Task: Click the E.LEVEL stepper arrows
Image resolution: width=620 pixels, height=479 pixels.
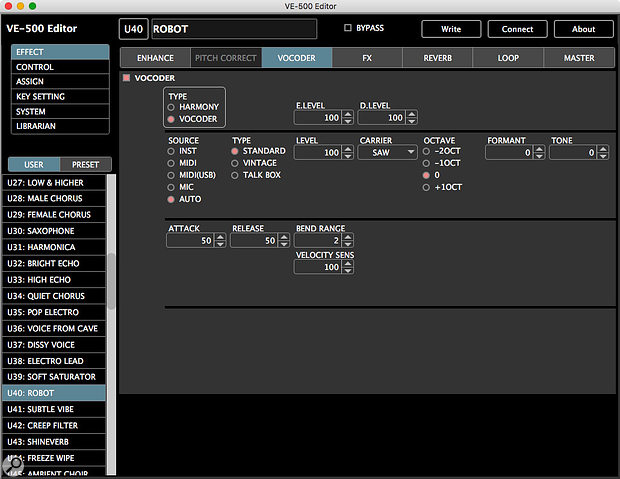Action: tap(348, 117)
